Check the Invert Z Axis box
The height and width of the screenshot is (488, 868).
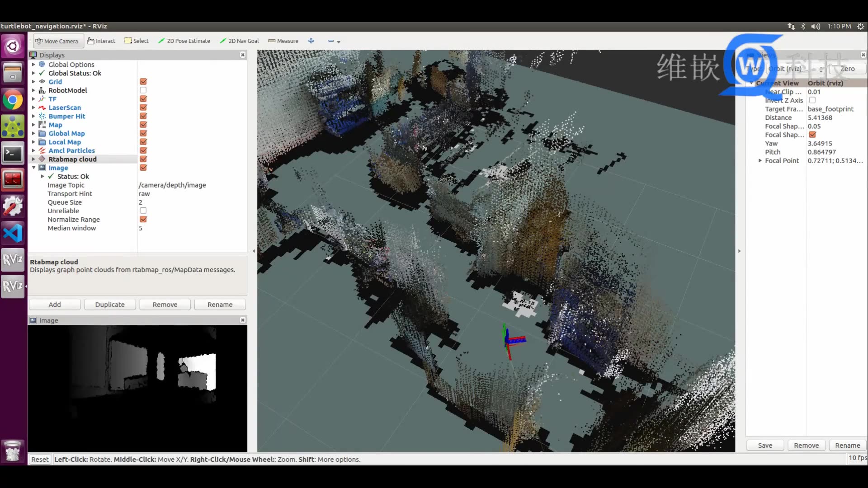pos(812,100)
